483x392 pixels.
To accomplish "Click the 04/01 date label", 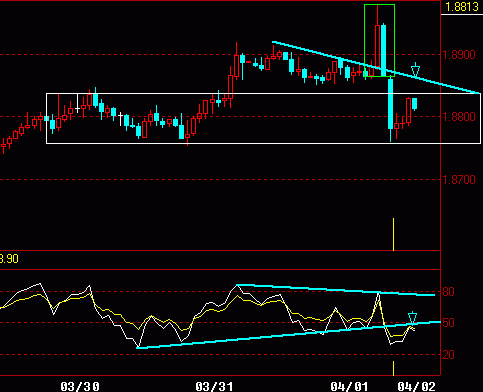I will 350,386.
